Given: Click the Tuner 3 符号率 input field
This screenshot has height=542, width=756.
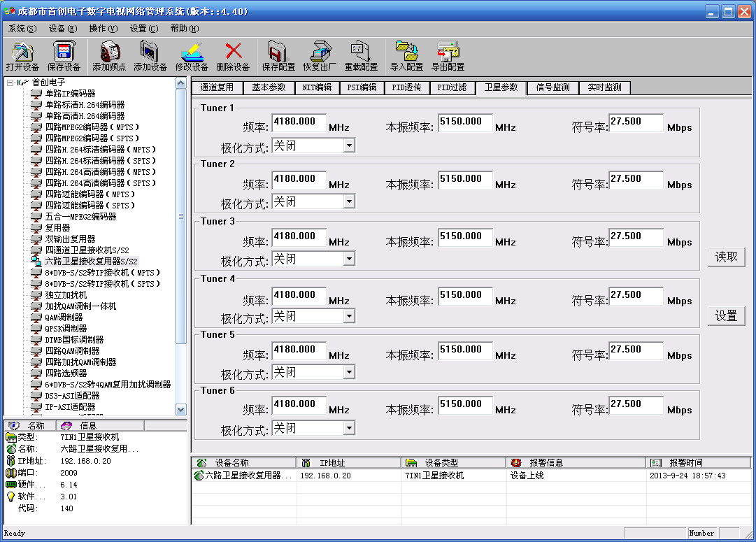Looking at the screenshot, I should tap(636, 237).
